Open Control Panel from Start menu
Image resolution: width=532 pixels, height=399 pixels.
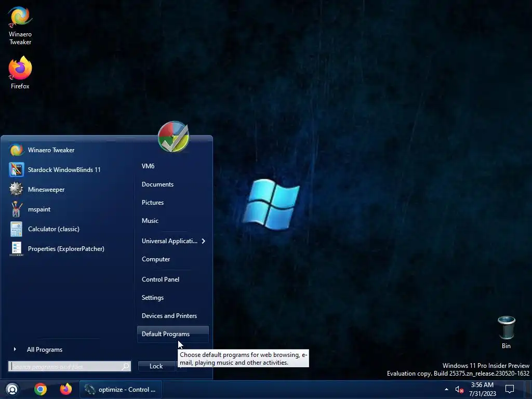(172, 280)
